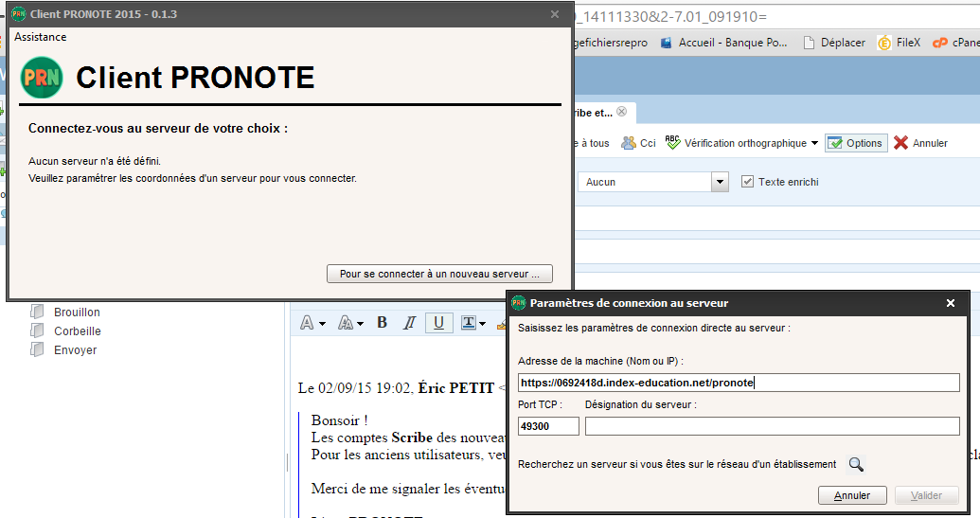Viewport: 980px width, 518px height.
Task: Toggle underline formatting
Action: coord(438,322)
